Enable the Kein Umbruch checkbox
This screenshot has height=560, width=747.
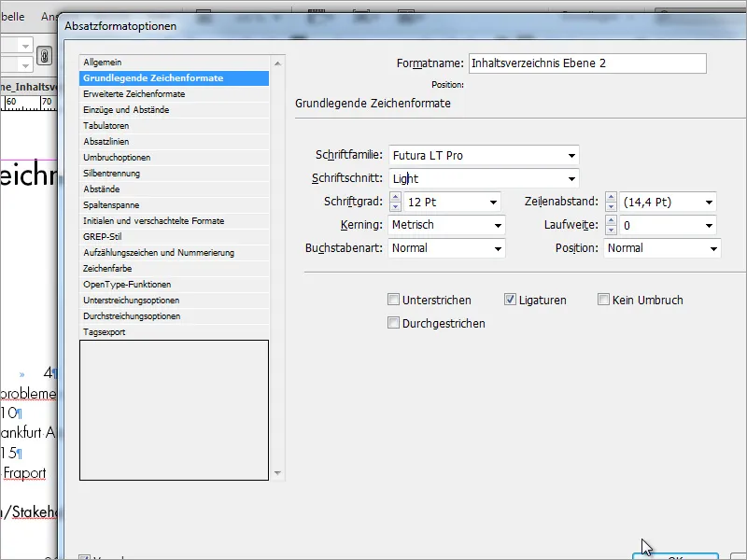603,300
